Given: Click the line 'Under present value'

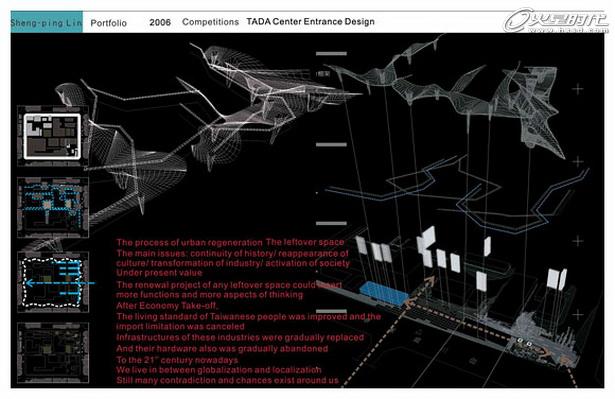Looking at the screenshot, I should [159, 273].
